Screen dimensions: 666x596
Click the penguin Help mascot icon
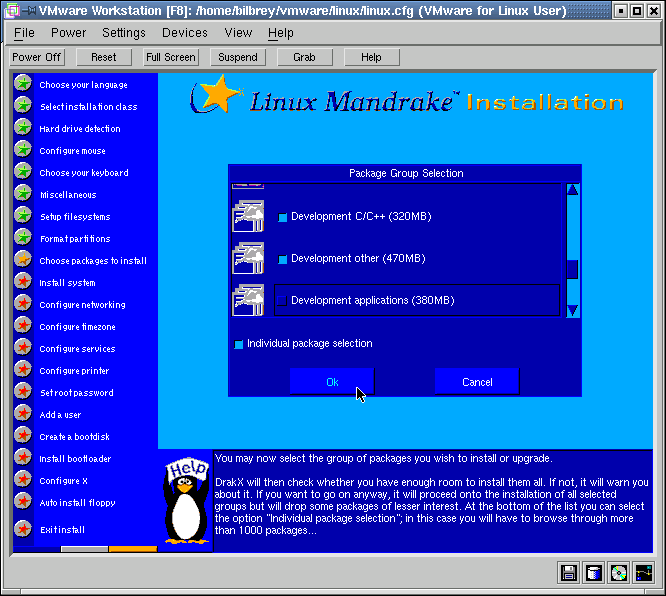(186, 503)
